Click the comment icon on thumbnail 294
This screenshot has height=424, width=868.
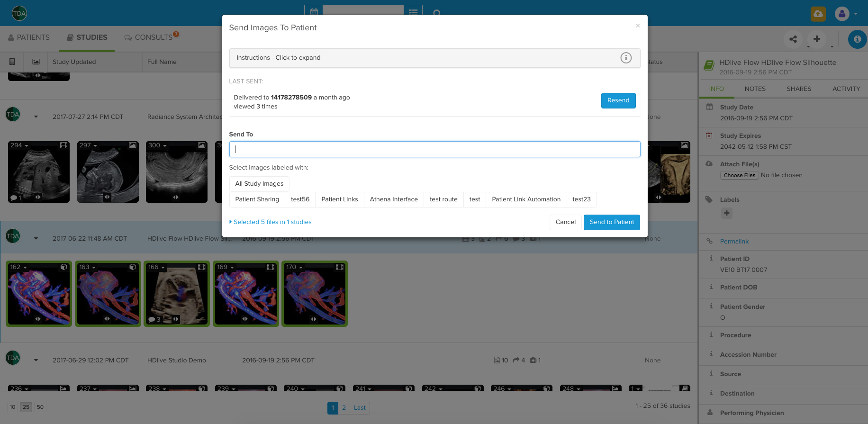pos(14,198)
